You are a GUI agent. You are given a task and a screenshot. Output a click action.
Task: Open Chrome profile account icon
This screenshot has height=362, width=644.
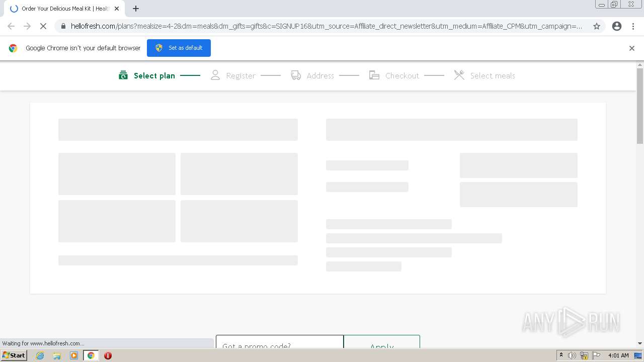617,26
